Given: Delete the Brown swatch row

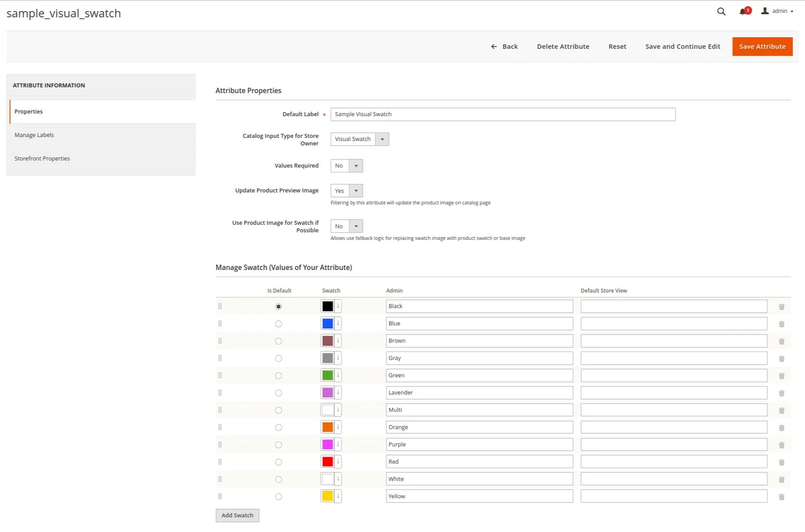Looking at the screenshot, I should coord(781,341).
